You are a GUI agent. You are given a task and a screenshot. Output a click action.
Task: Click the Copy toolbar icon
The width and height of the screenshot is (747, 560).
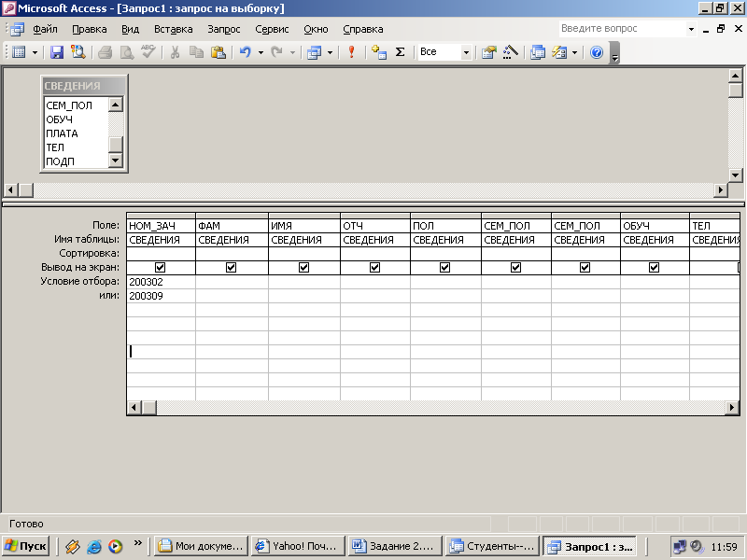196,52
